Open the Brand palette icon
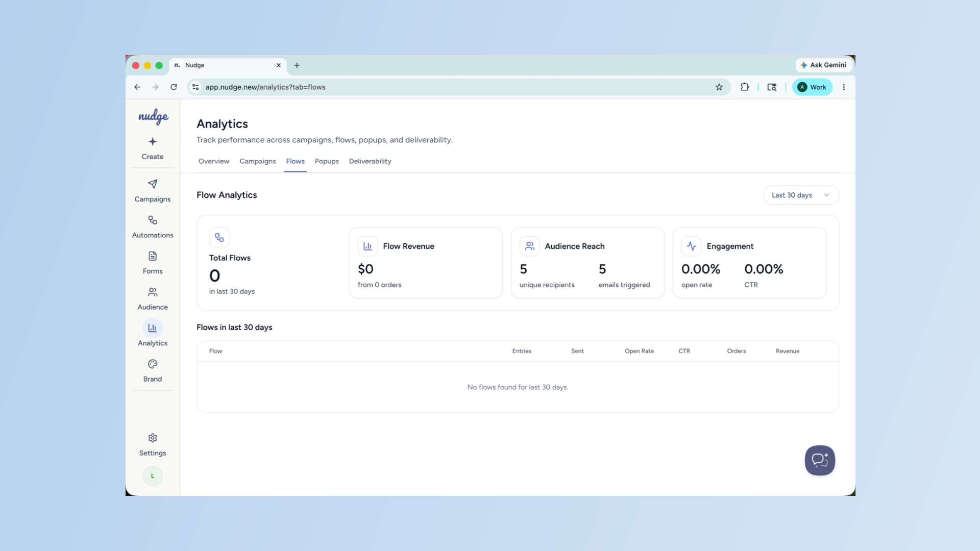 coord(153,364)
